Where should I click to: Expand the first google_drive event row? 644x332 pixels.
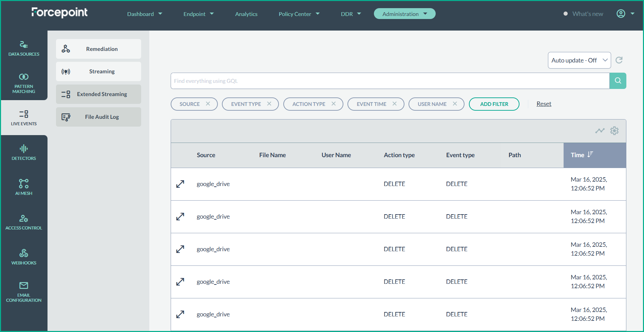(x=180, y=184)
